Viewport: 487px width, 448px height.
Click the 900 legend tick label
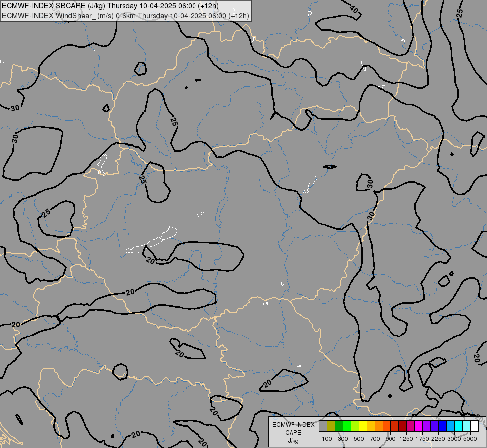[x=390, y=439]
